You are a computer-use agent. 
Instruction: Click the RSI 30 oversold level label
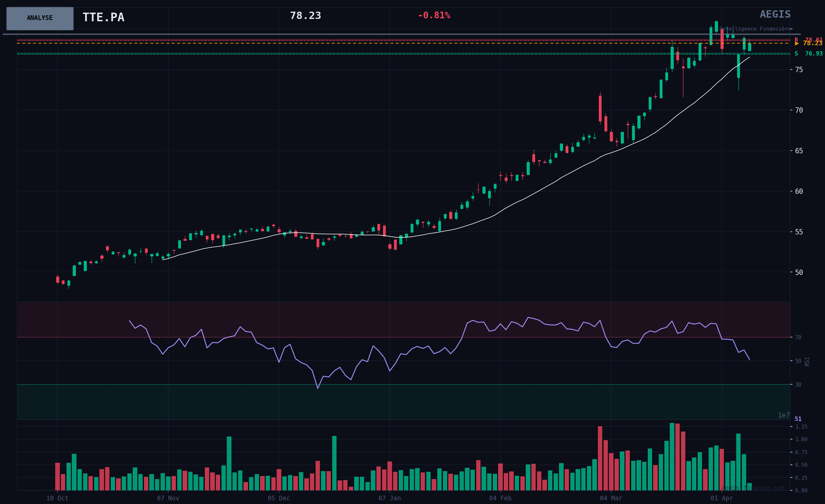[x=798, y=385]
